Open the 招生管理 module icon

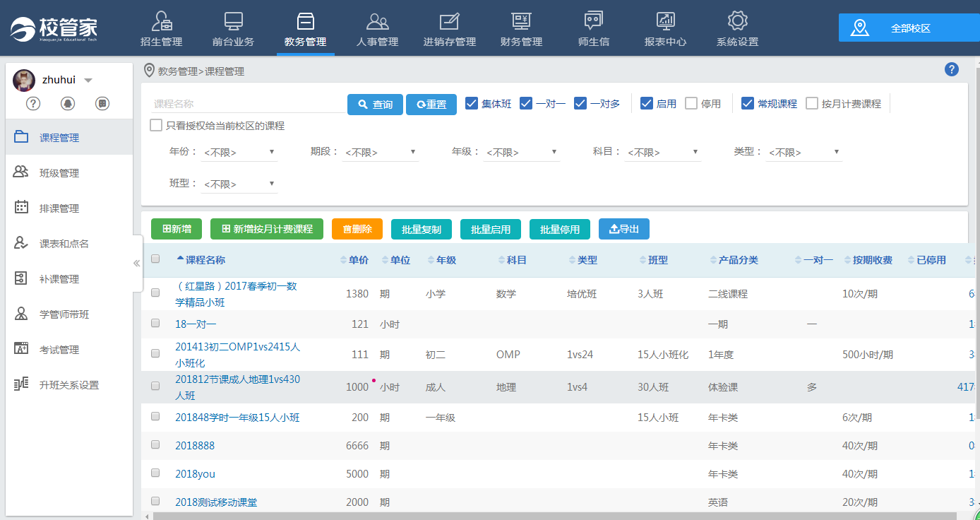click(161, 21)
